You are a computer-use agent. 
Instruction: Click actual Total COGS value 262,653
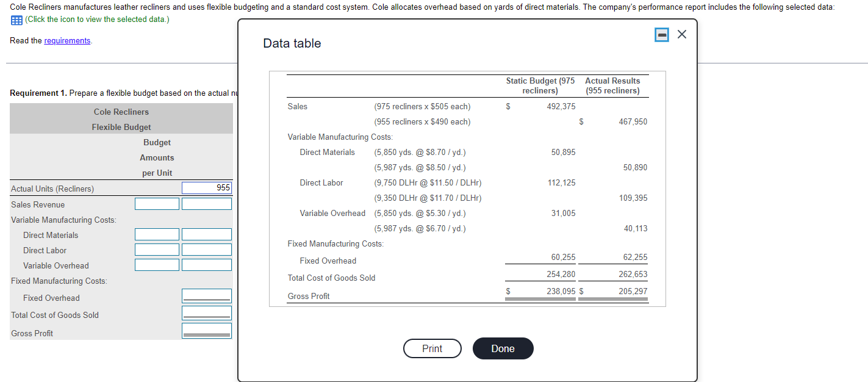coord(633,274)
